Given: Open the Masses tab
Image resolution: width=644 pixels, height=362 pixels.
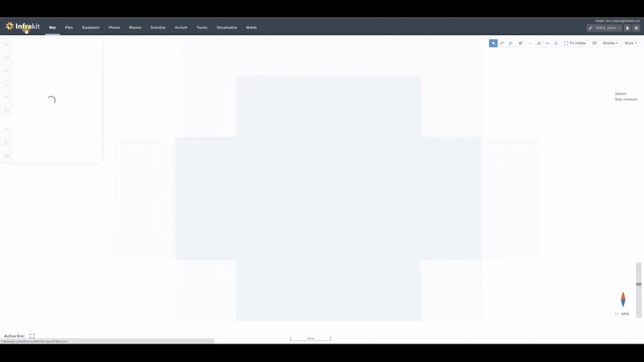Looking at the screenshot, I should tap(135, 27).
